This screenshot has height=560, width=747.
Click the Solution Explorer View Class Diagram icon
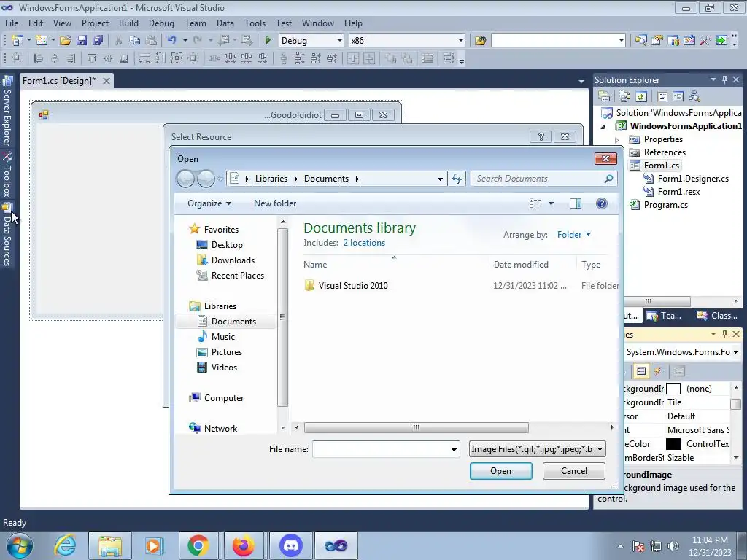coord(694,97)
